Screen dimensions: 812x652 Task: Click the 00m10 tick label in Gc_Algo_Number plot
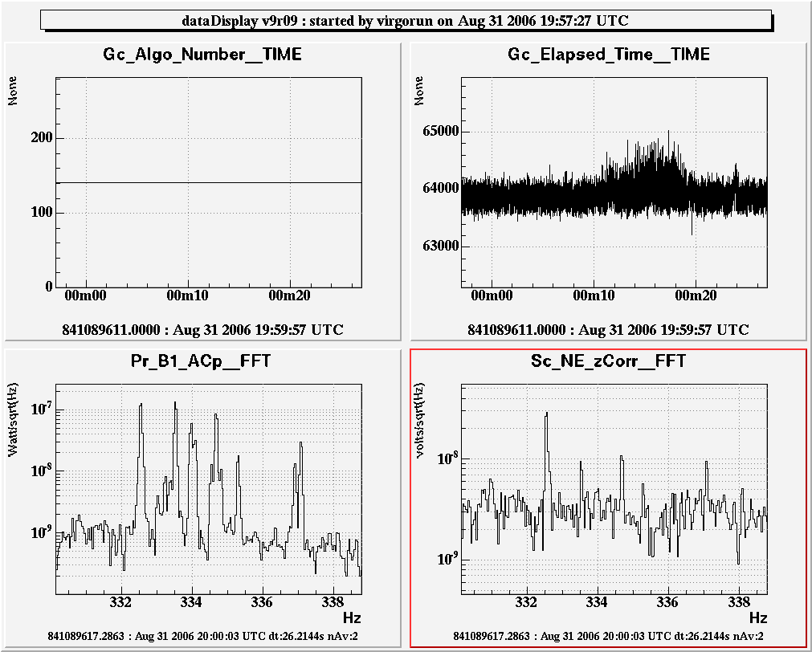point(187,295)
